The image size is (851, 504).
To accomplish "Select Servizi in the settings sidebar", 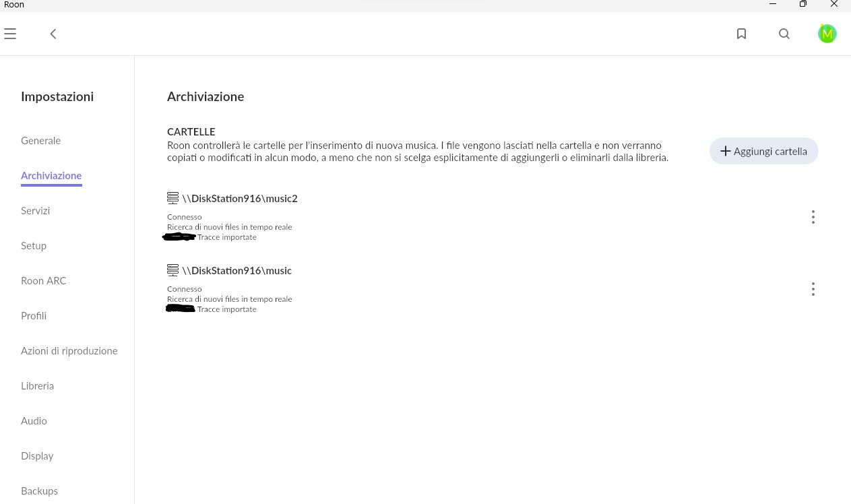I will tap(36, 211).
